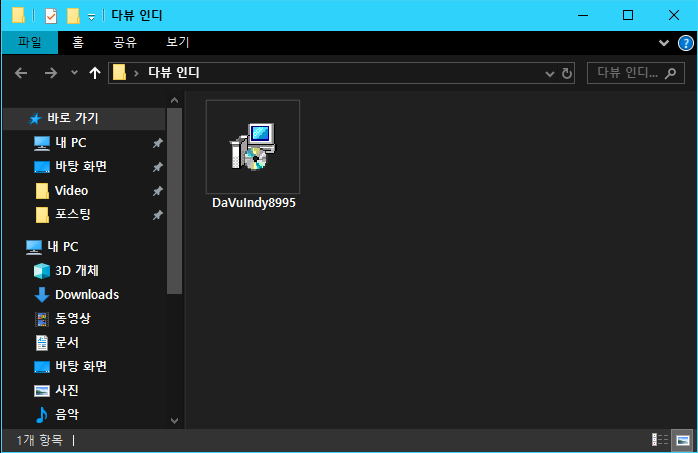Open 3D 개체 folder
The width and height of the screenshot is (698, 453).
tap(77, 271)
